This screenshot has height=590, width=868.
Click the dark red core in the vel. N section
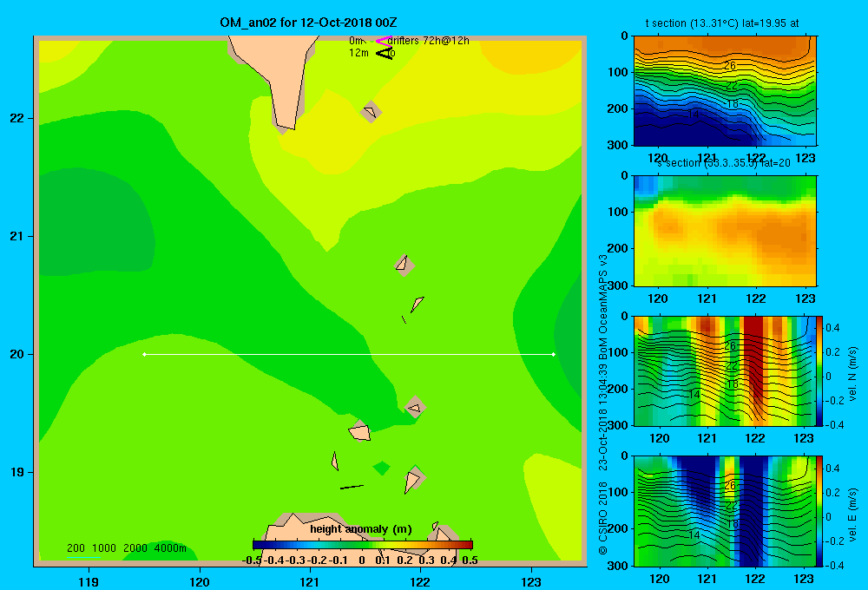753,360
